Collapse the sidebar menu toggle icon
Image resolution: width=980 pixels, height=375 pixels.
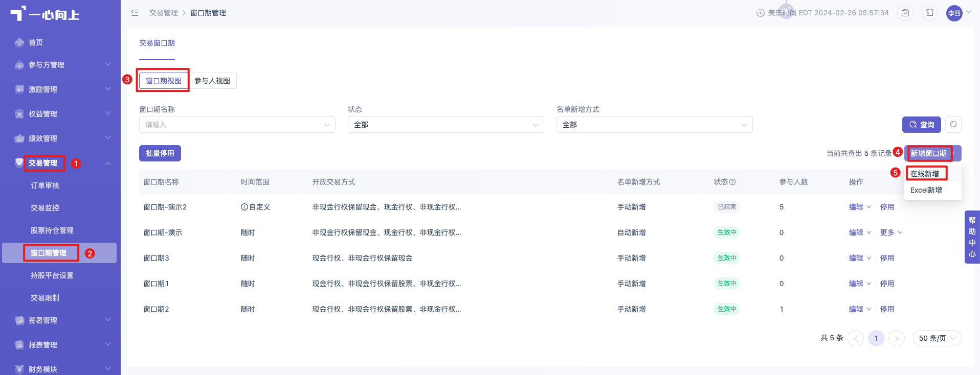click(135, 13)
